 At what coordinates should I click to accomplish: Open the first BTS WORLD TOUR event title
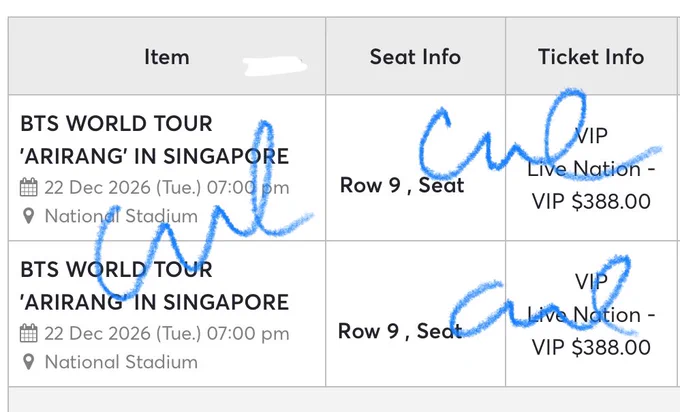tap(154, 140)
